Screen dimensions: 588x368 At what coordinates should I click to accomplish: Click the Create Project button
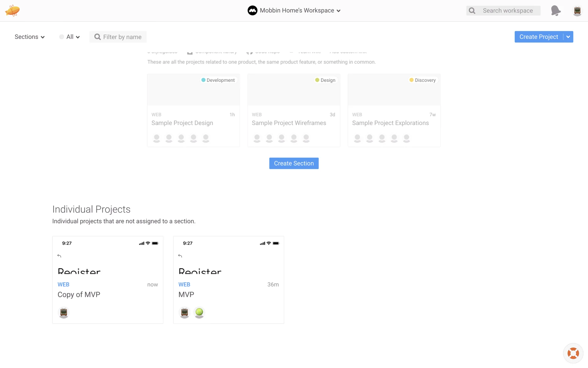click(x=538, y=37)
